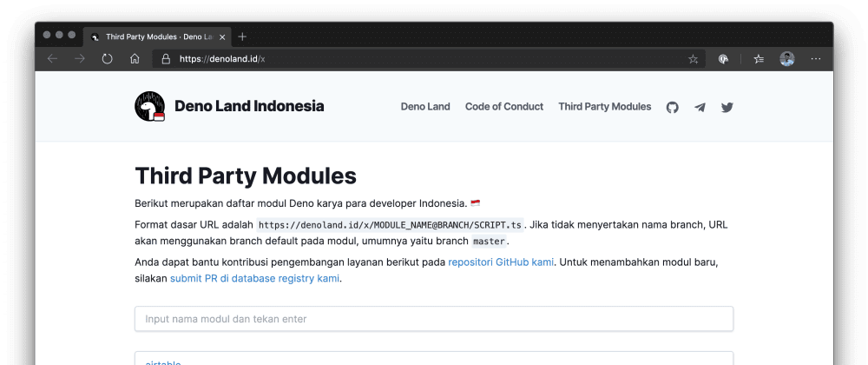Click the Third Party Modules heading
This screenshot has height=365, width=868.
[x=246, y=176]
